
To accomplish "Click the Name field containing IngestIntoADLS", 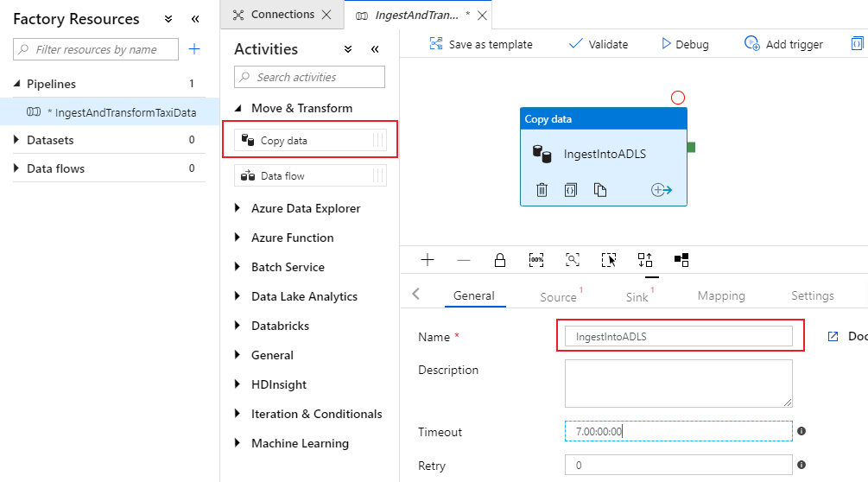I will point(679,337).
